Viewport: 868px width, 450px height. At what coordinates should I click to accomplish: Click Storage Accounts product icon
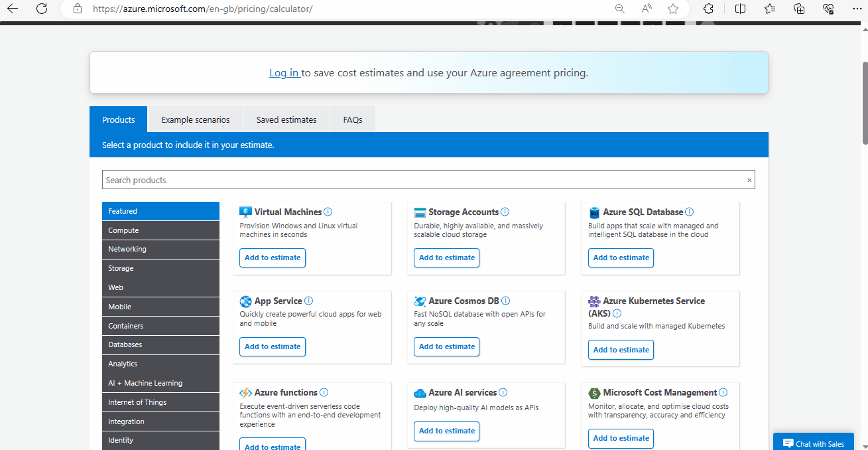pyautogui.click(x=420, y=212)
